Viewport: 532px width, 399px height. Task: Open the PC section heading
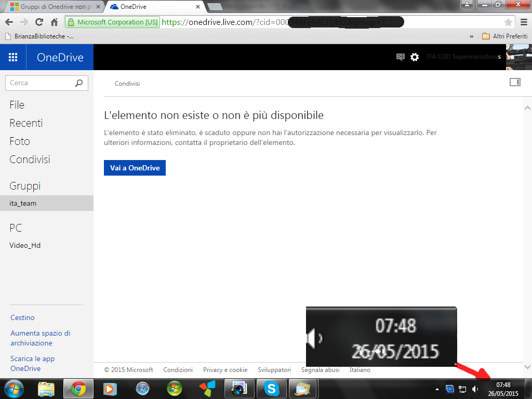click(16, 228)
